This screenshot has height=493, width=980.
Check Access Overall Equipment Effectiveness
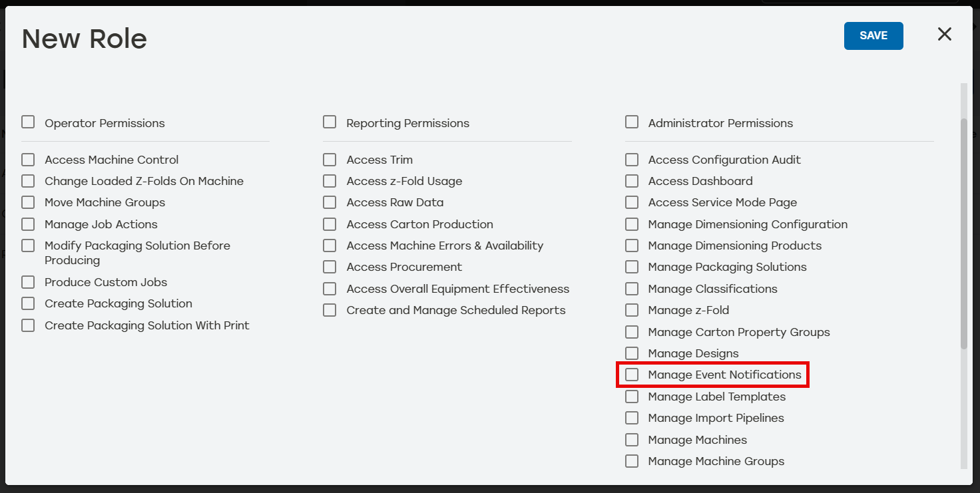330,289
